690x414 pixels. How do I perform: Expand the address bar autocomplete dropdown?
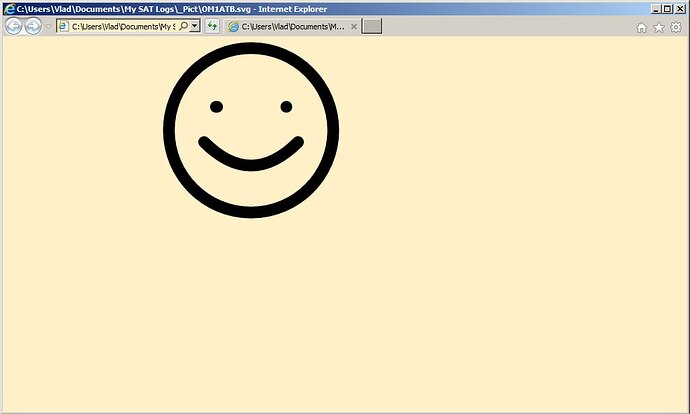(195, 26)
